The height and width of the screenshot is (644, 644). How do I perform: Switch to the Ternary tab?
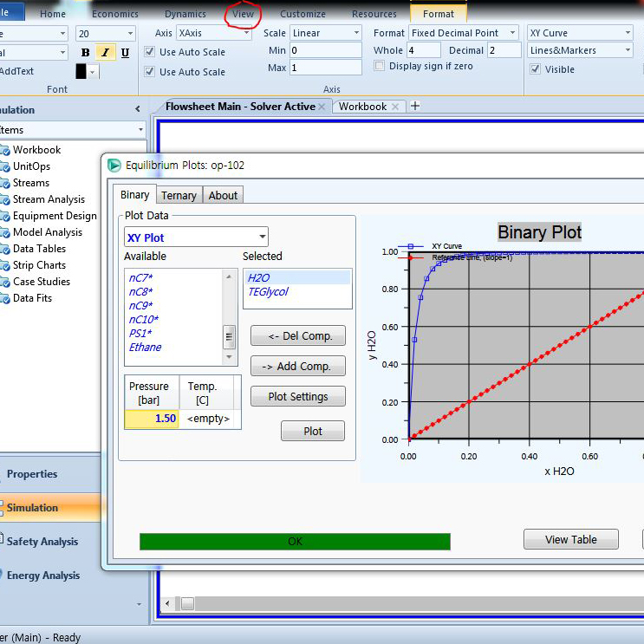coord(179,196)
